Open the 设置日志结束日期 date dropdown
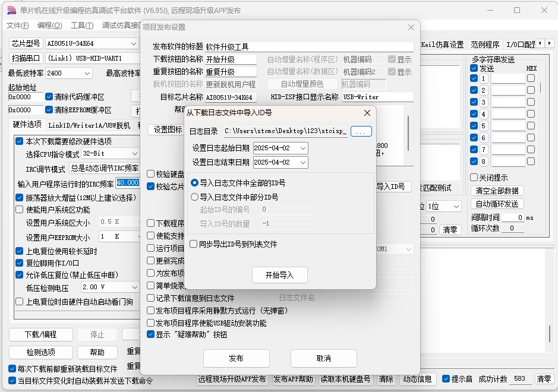 tap(303, 163)
